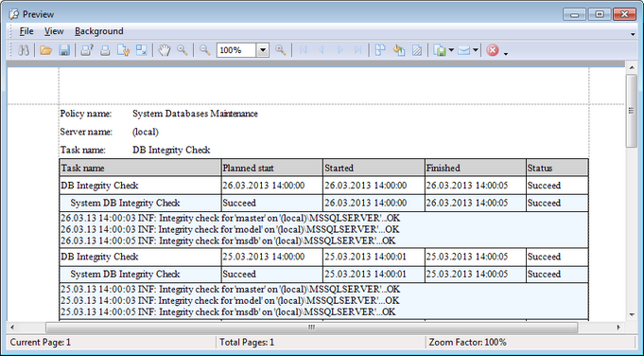Minimize the Preview window
The width and height of the screenshot is (644, 356).
coord(575,14)
